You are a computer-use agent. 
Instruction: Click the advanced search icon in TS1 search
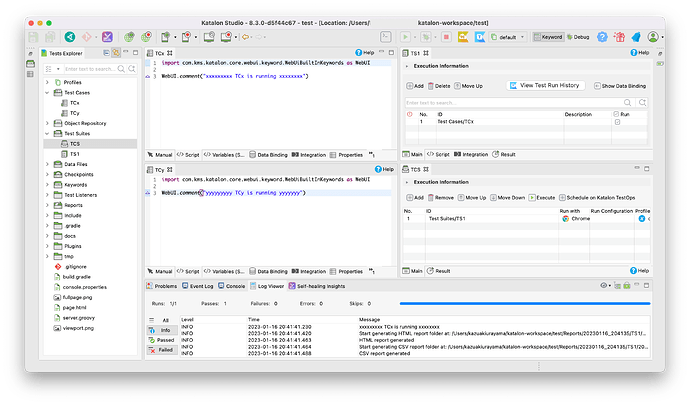tap(642, 103)
